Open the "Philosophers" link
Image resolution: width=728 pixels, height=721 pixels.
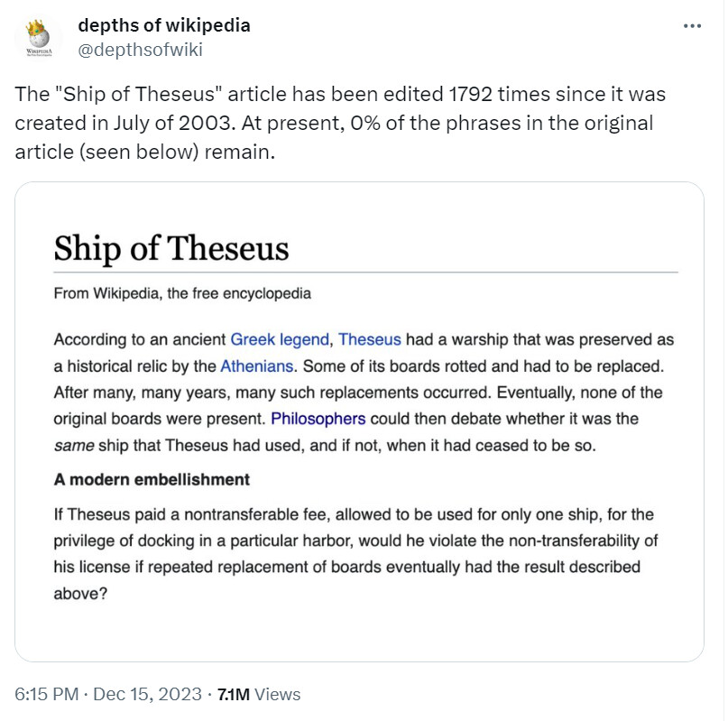tap(318, 419)
